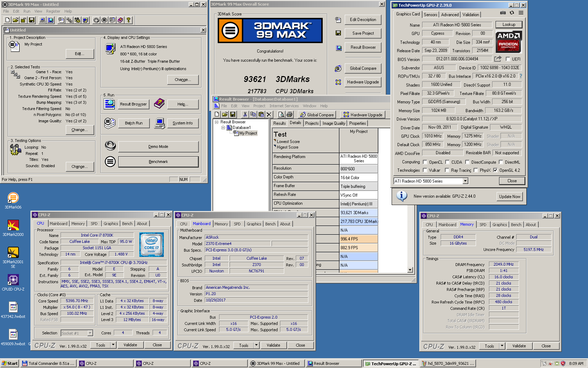This screenshot has width=588, height=368.
Task: Switch to SPD tab in CPU-Z Memory window
Action: tap(483, 225)
